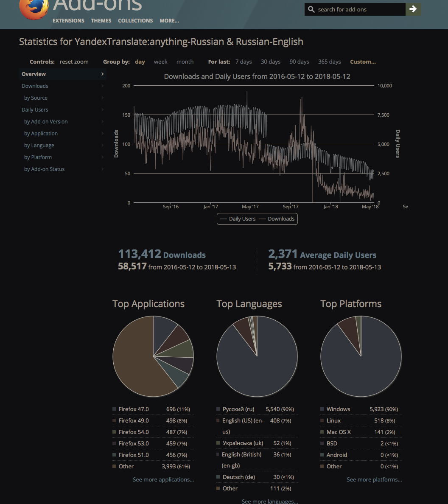Screen dimensions: 448x504
Task: Select Overview in the sidebar
Action: tap(63, 74)
